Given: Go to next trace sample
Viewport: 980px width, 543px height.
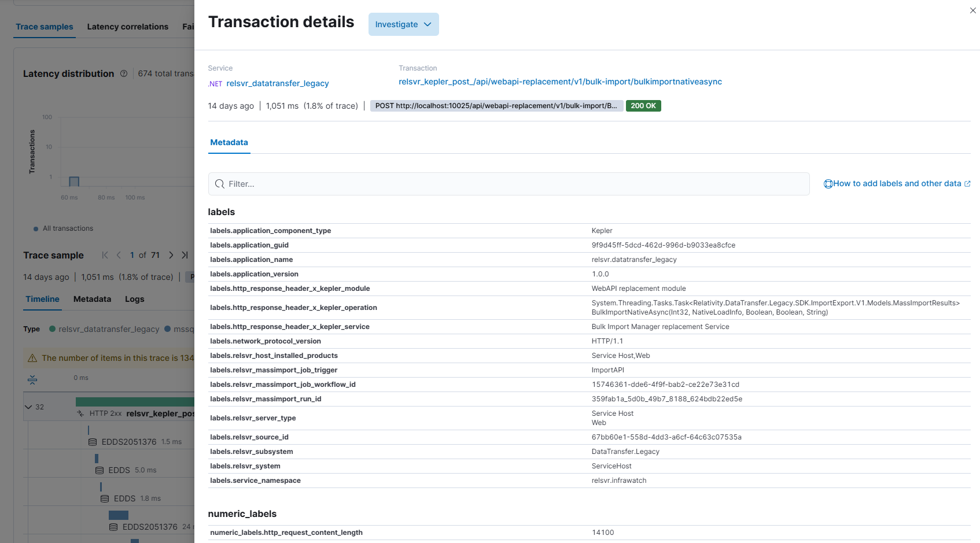Looking at the screenshot, I should tap(171, 255).
